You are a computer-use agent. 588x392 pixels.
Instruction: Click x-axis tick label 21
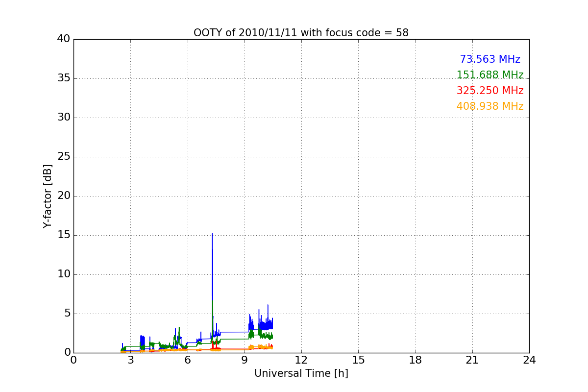point(472,359)
